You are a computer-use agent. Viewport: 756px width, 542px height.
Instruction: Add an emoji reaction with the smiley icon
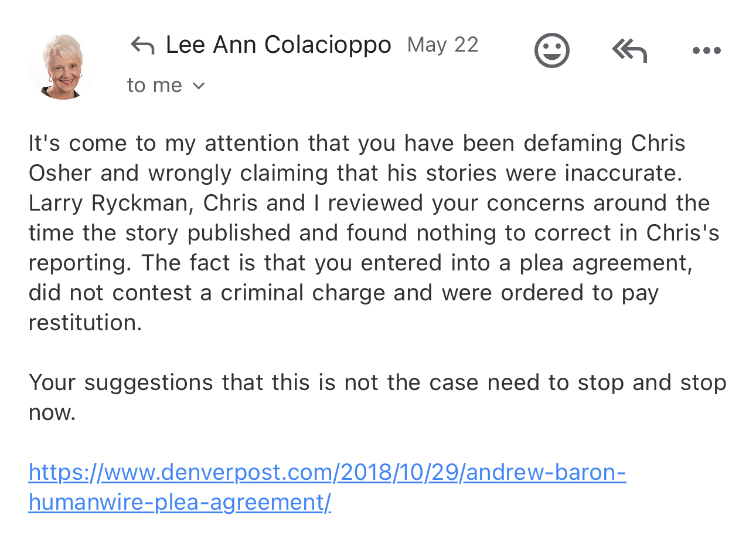(x=551, y=50)
